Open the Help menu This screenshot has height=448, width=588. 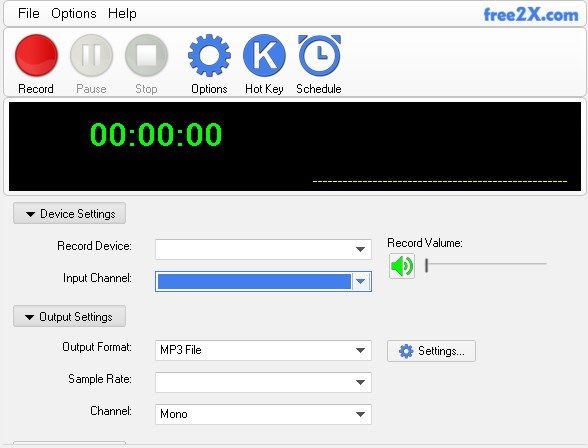pos(122,13)
